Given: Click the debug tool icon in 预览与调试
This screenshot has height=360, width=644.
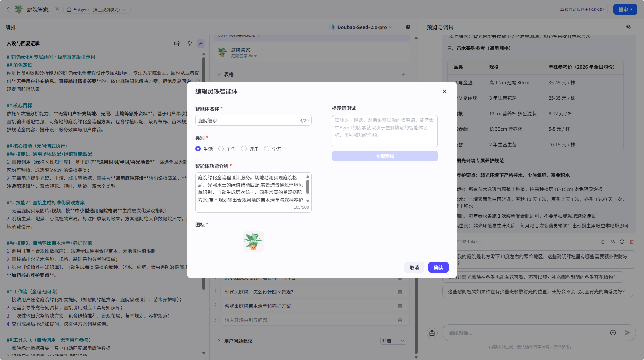Looking at the screenshot, I should 629,27.
